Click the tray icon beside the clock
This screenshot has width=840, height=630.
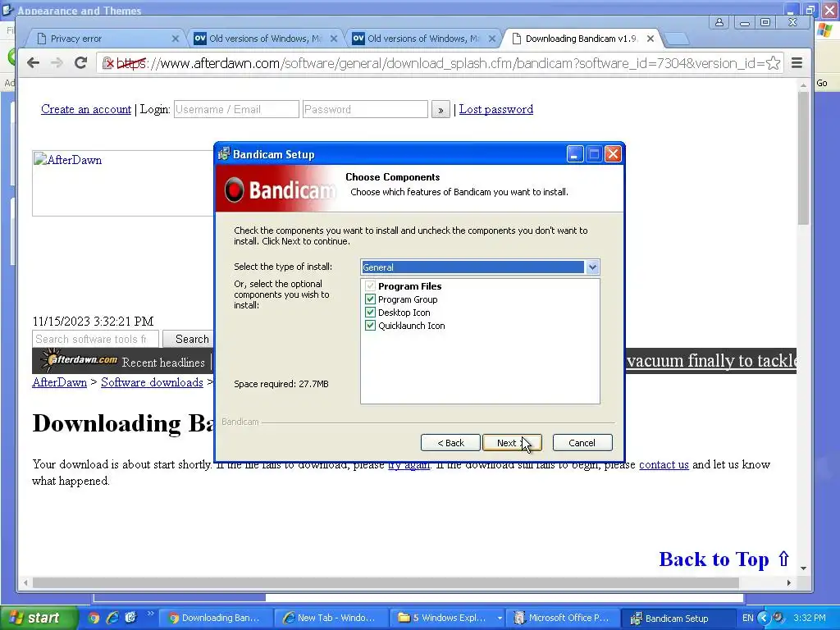click(778, 618)
